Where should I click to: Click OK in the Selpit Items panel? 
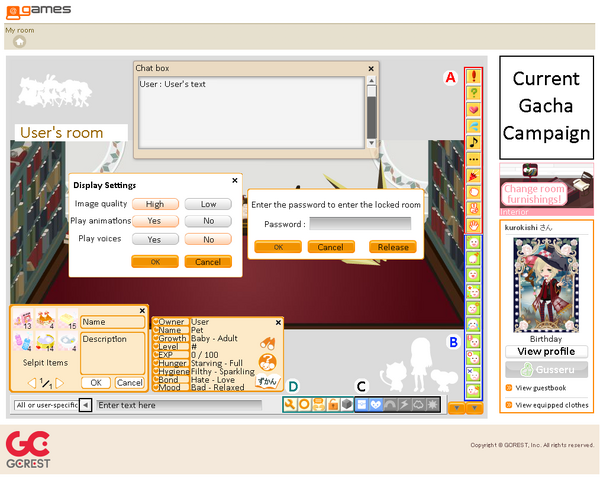point(96,383)
